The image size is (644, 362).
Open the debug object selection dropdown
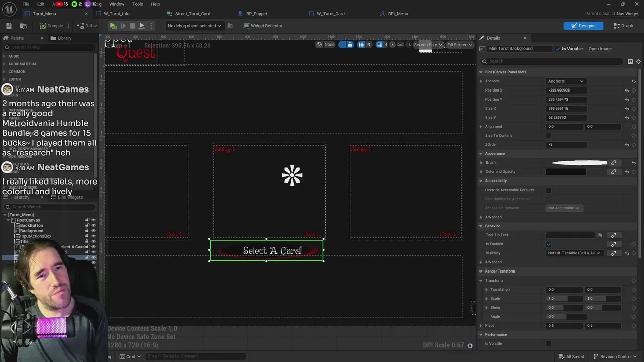(194, 26)
